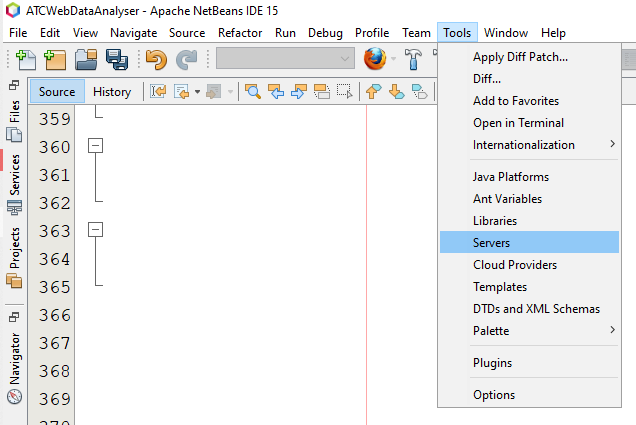Switch to the Source editor view
Image resolution: width=636 pixels, height=425 pixels.
tap(57, 91)
